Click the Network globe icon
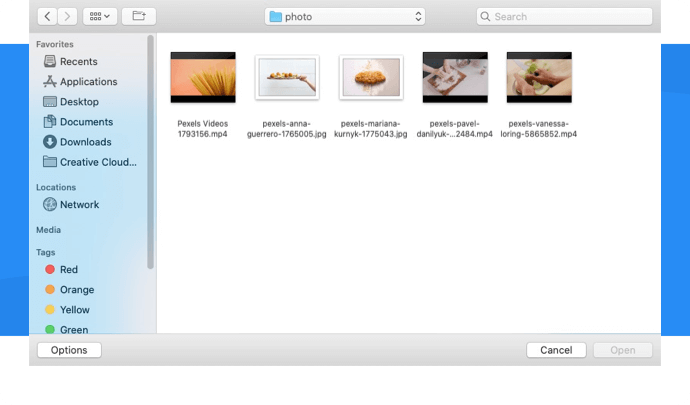Screen dimensions: 690x405 point(50,204)
